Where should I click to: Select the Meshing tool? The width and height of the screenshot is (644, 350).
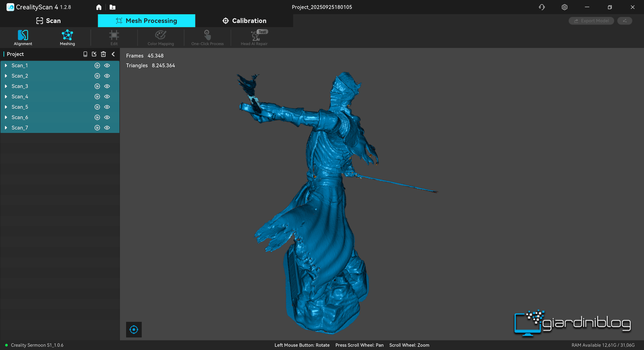point(67,37)
